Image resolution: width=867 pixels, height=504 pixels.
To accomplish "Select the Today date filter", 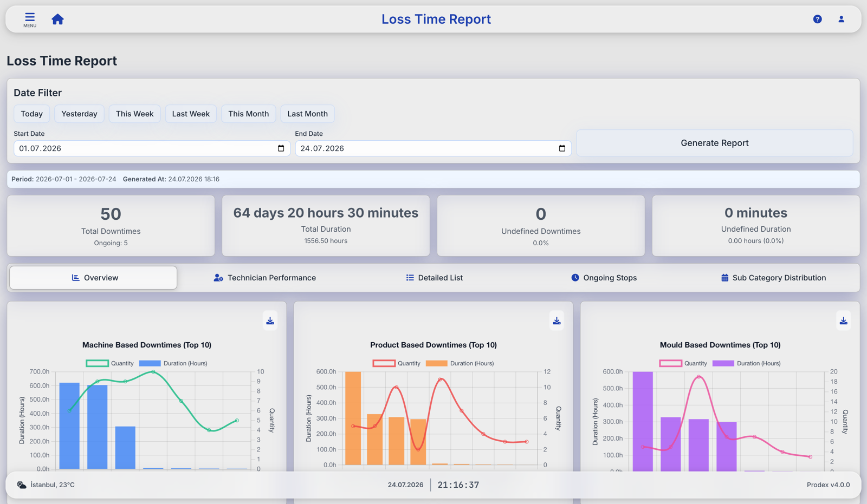I will click(32, 114).
